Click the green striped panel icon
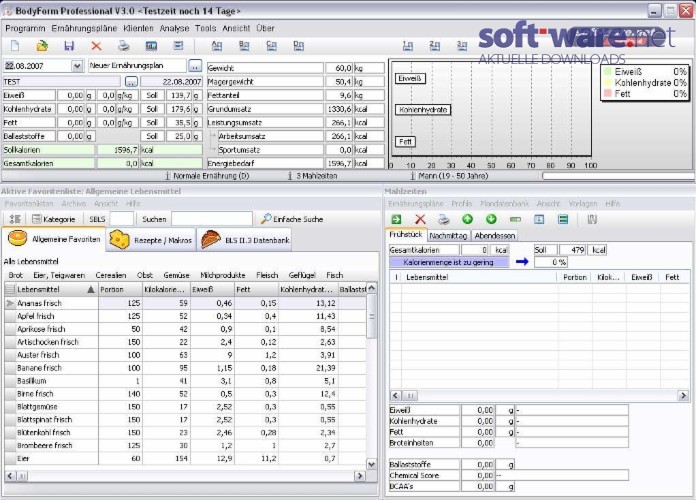Screen dimensions: 696x500 coord(563,219)
